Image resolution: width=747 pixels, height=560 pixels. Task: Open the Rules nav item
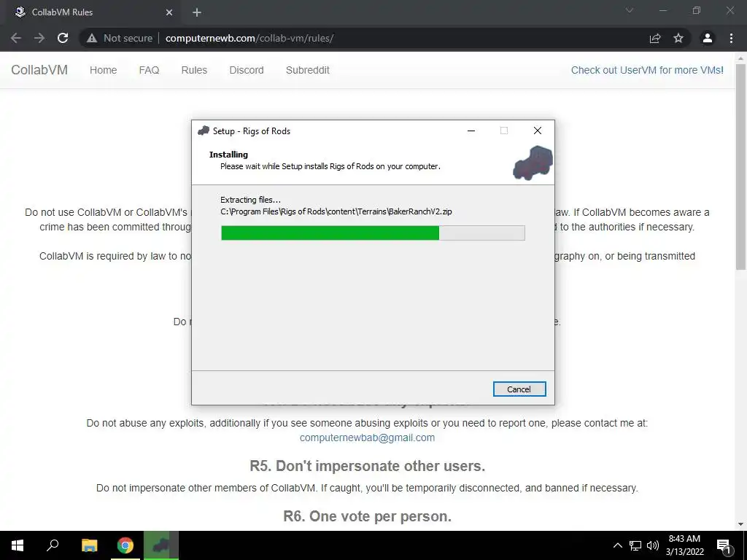[194, 70]
